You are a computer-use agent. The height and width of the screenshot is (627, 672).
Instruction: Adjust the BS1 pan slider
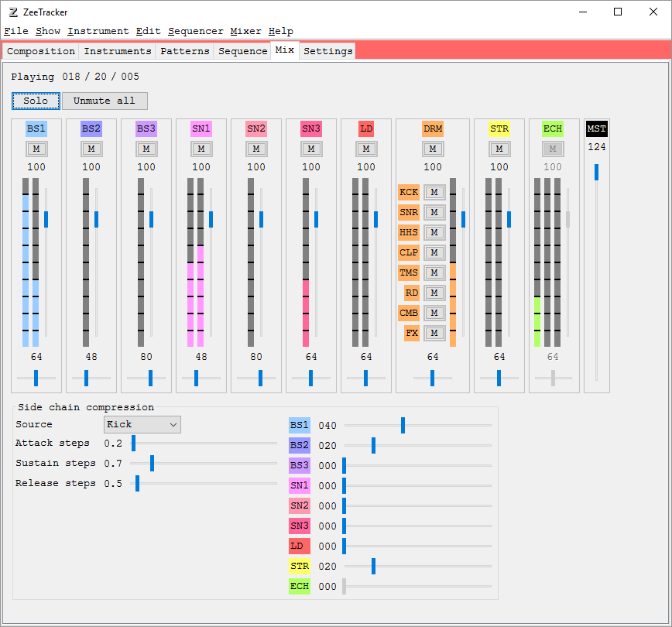tap(36, 378)
